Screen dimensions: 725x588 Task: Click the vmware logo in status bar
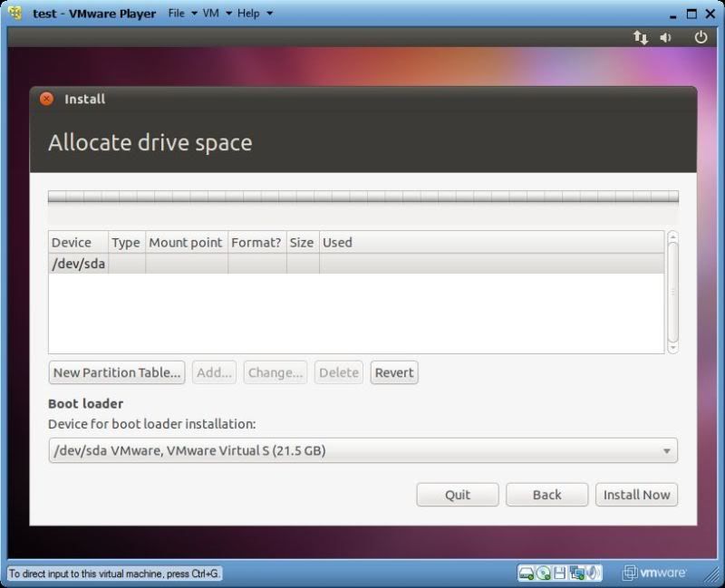[654, 573]
